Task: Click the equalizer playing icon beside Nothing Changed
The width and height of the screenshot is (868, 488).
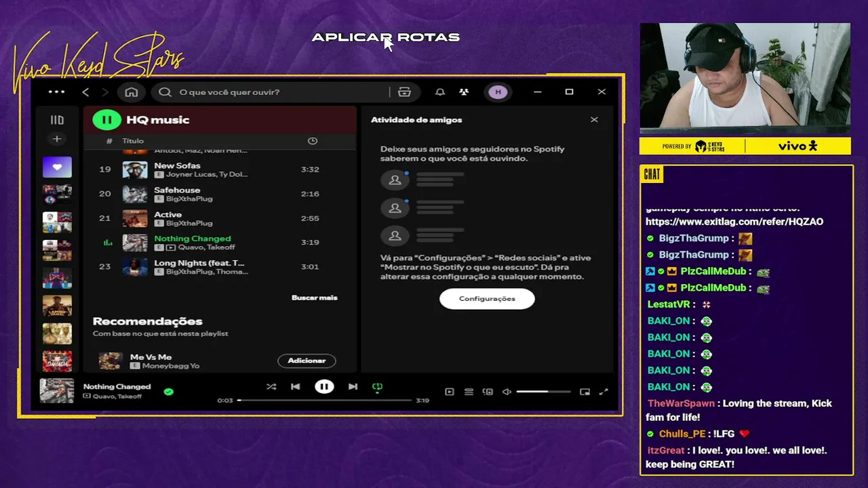Action: pos(107,243)
